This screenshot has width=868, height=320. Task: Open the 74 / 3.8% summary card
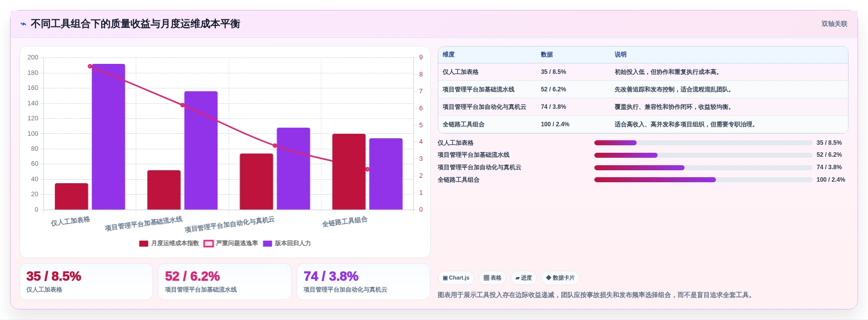[363, 282]
